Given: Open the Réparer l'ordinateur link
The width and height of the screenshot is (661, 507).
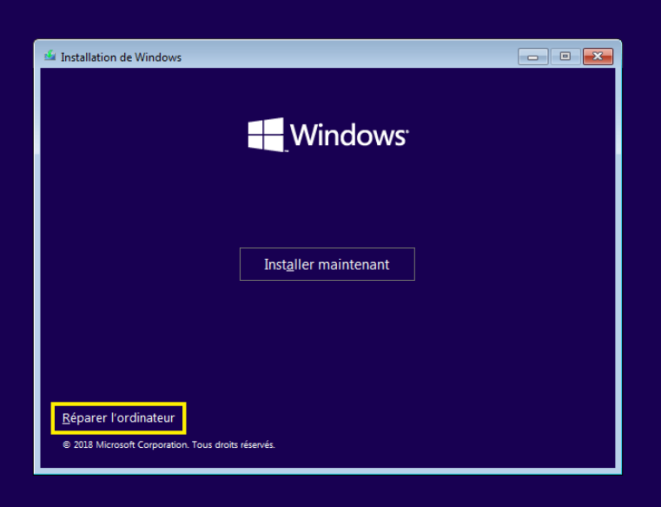Looking at the screenshot, I should pos(118,418).
